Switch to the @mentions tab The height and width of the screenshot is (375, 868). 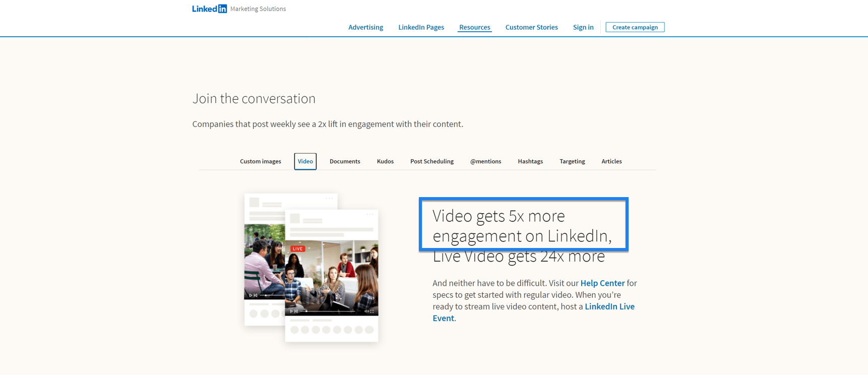(x=485, y=161)
